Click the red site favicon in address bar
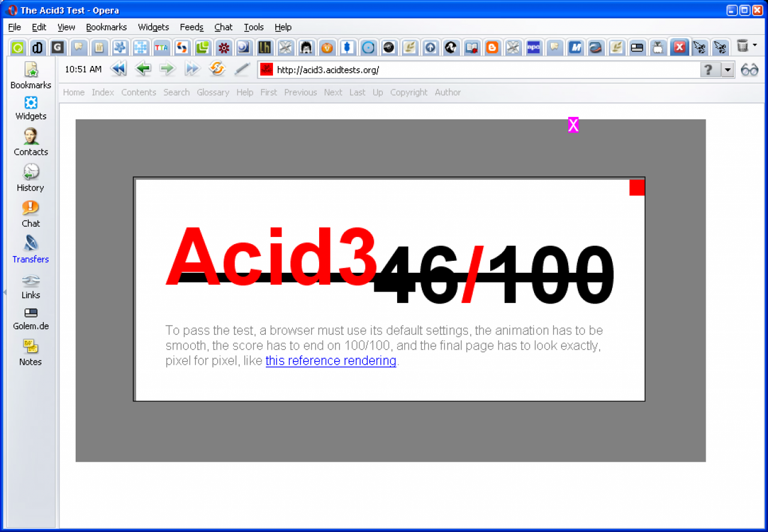The image size is (768, 532). (x=266, y=70)
